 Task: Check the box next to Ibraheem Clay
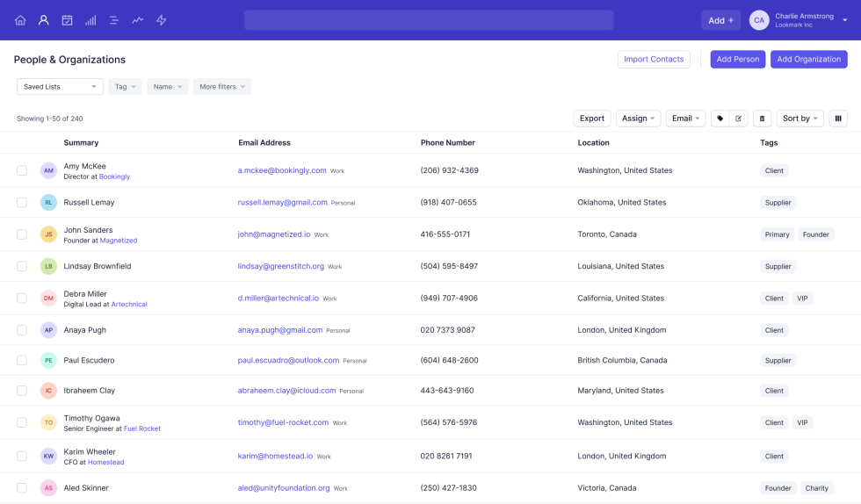pos(22,391)
